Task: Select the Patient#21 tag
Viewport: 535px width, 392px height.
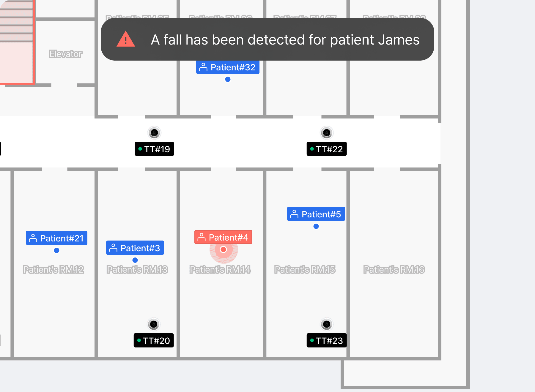Action: [x=56, y=238]
